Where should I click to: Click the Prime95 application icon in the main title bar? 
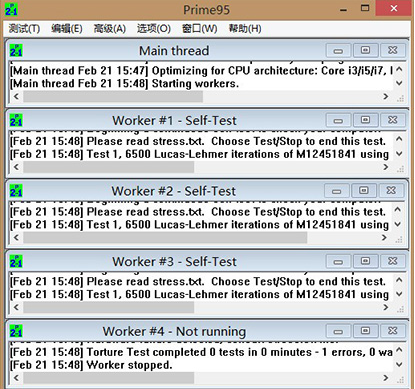(x=11, y=9)
